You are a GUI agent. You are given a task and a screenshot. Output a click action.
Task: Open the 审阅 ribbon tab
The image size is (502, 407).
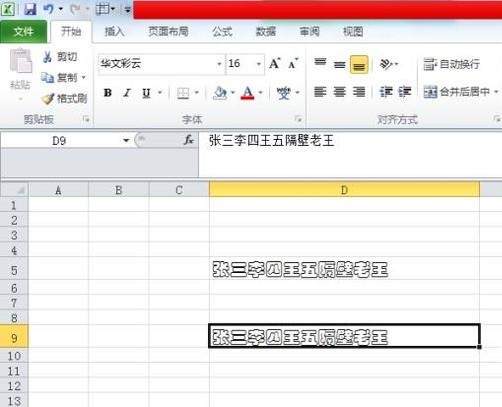tap(309, 32)
